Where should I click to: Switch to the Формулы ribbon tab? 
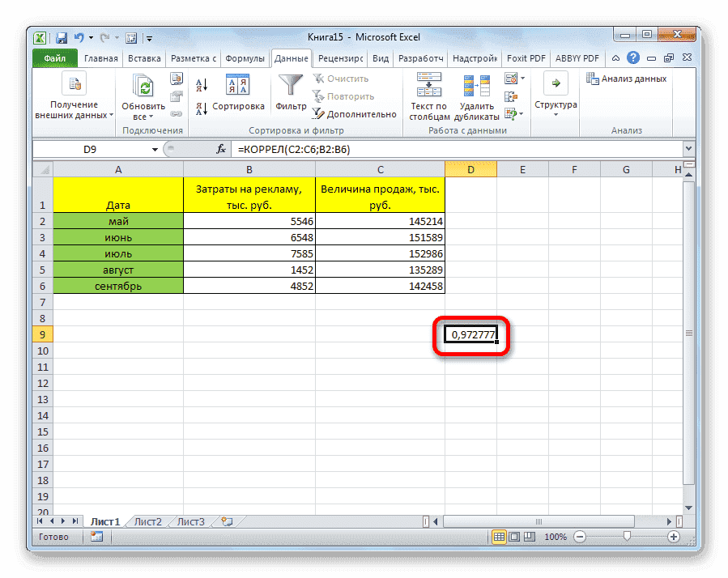(x=245, y=58)
